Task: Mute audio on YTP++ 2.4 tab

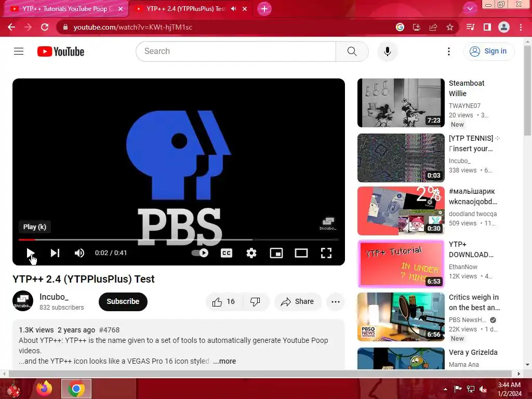Action: coord(233,9)
